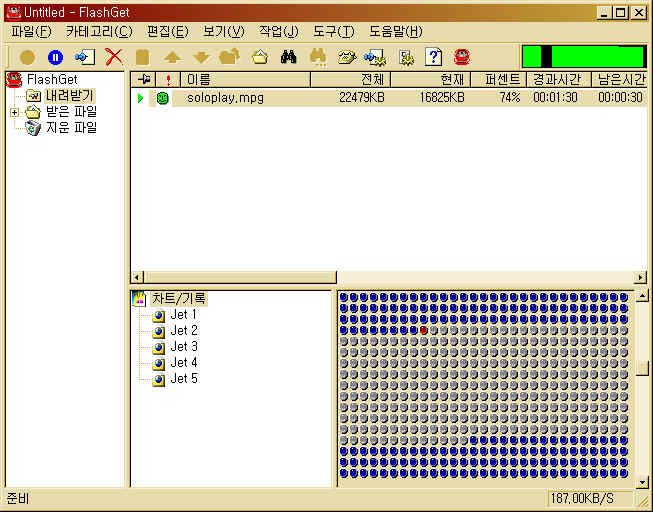Viewport: 653px width, 512px height.
Task: Move the job down with the down arrow
Action: point(201,57)
